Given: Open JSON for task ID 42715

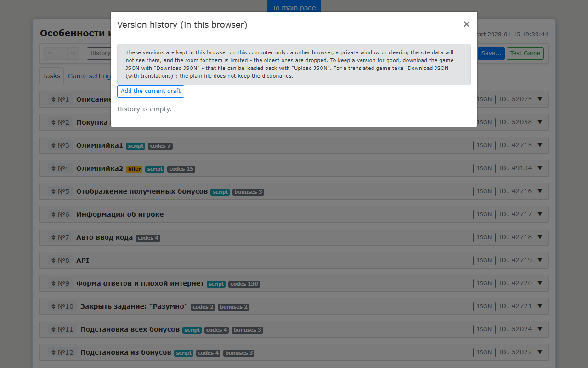Looking at the screenshot, I should pos(484,145).
